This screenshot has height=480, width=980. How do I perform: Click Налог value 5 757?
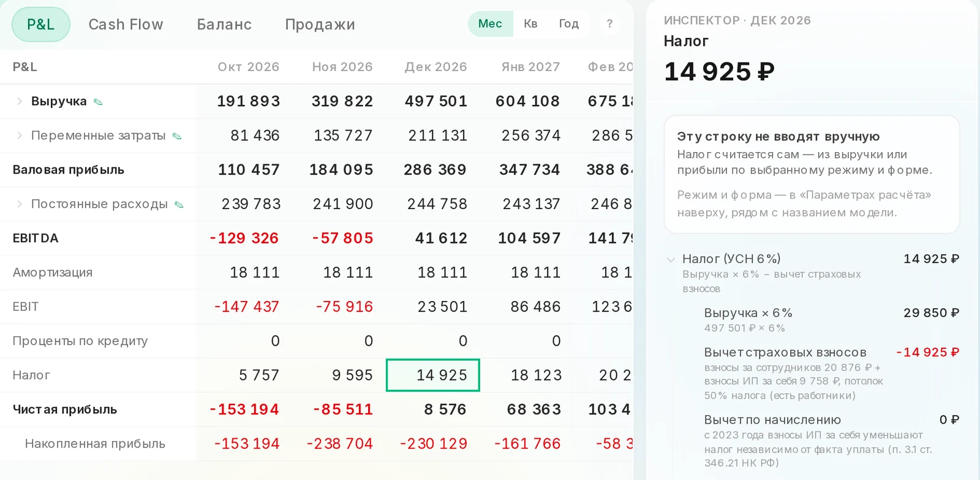tap(258, 375)
